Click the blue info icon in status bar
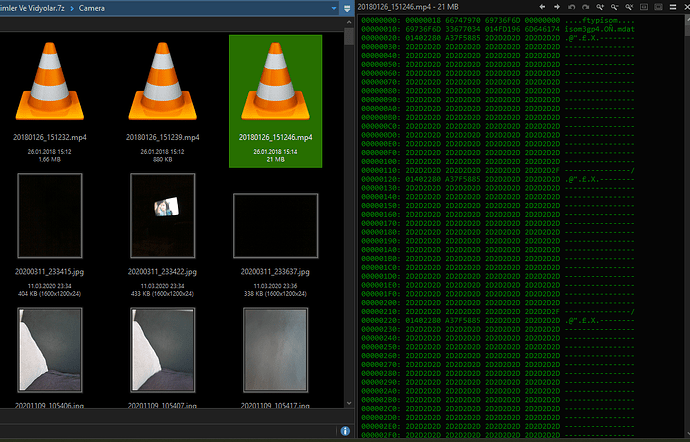The height and width of the screenshot is (442, 690). [x=345, y=431]
